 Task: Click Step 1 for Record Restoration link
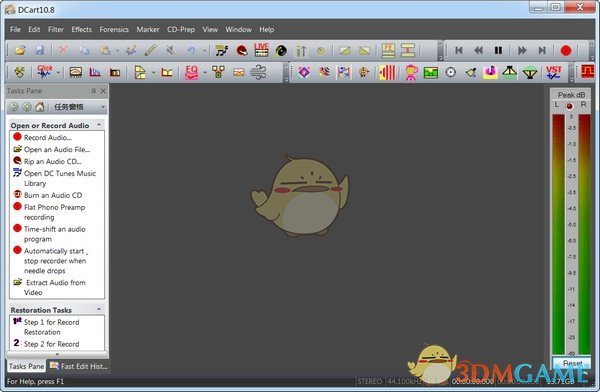coord(51,327)
